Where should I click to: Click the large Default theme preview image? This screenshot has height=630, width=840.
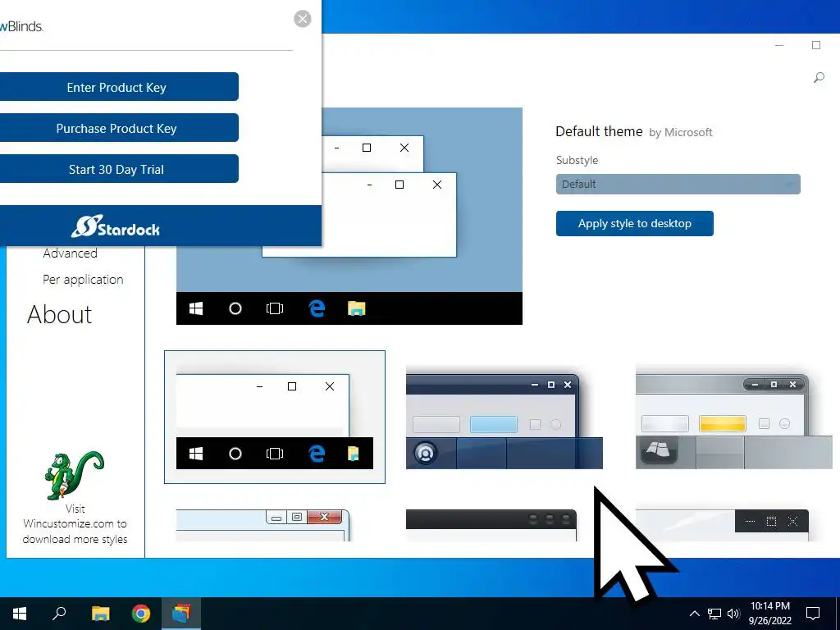point(349,216)
